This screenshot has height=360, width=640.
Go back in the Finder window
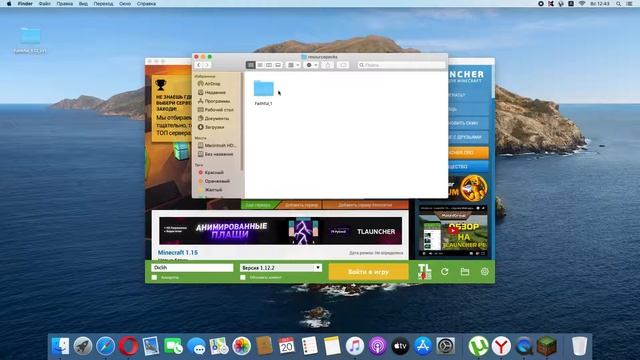point(199,65)
